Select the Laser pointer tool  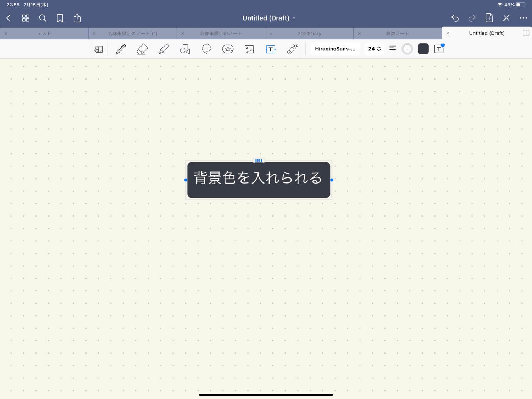coord(292,49)
